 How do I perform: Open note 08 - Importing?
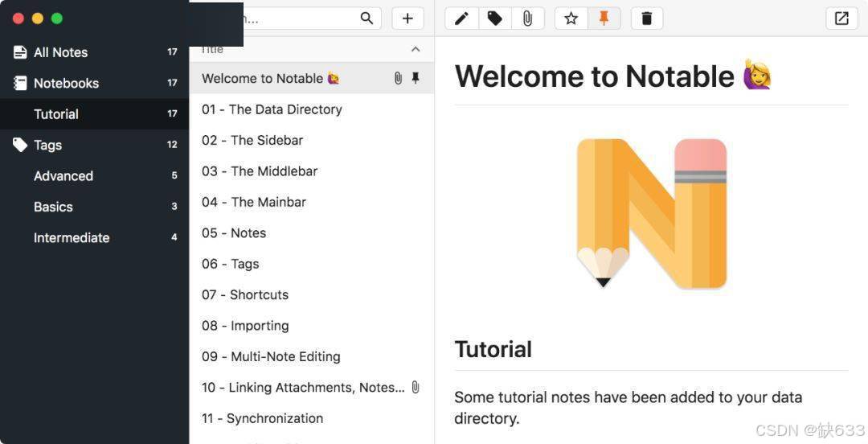(312, 326)
